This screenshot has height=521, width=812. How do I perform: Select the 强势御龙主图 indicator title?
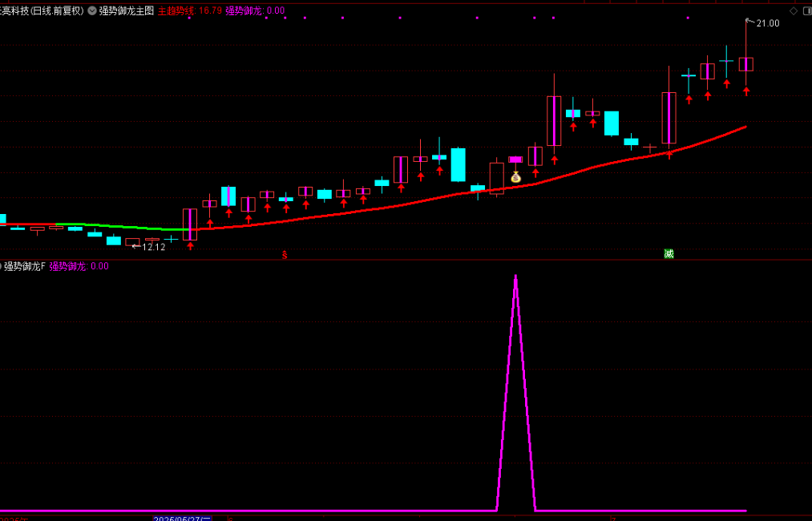coord(127,11)
